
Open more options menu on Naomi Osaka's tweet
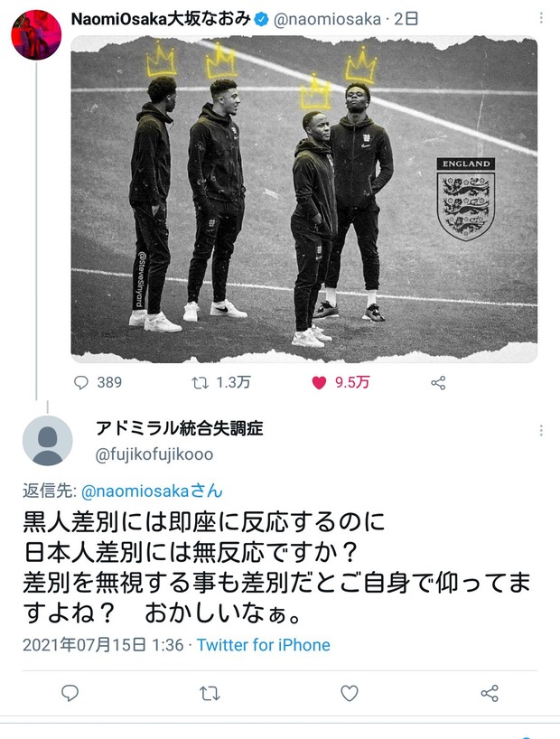pyautogui.click(x=541, y=18)
